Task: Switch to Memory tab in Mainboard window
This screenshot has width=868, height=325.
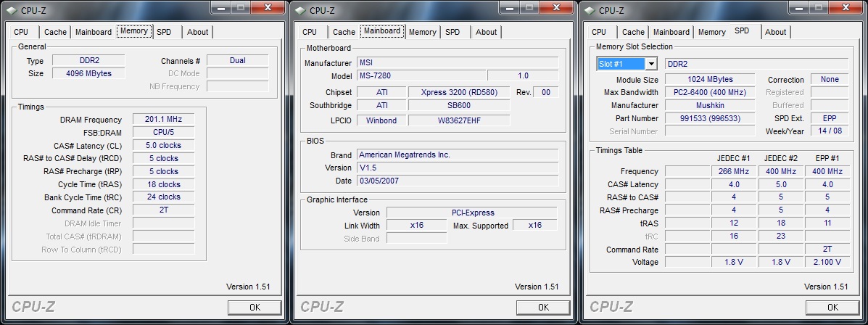Action: pyautogui.click(x=422, y=32)
